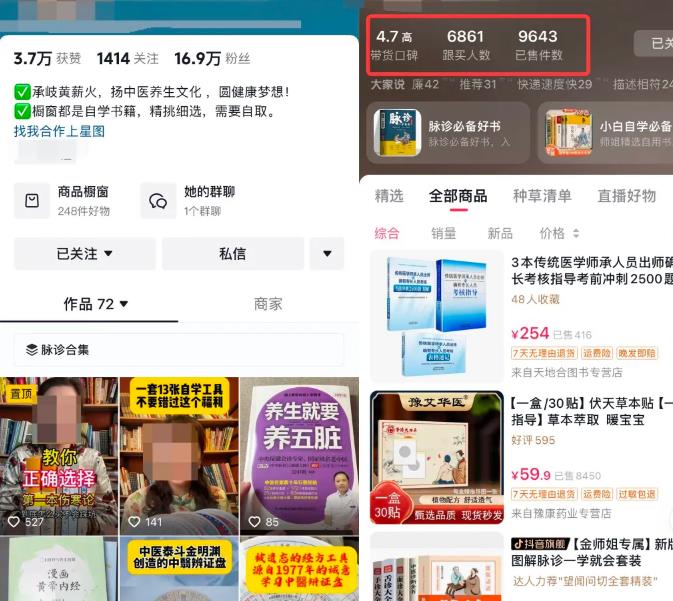Screen dimensions: 673x601
Task: Open the 小白自学必备 collection card
Action: (x=605, y=133)
